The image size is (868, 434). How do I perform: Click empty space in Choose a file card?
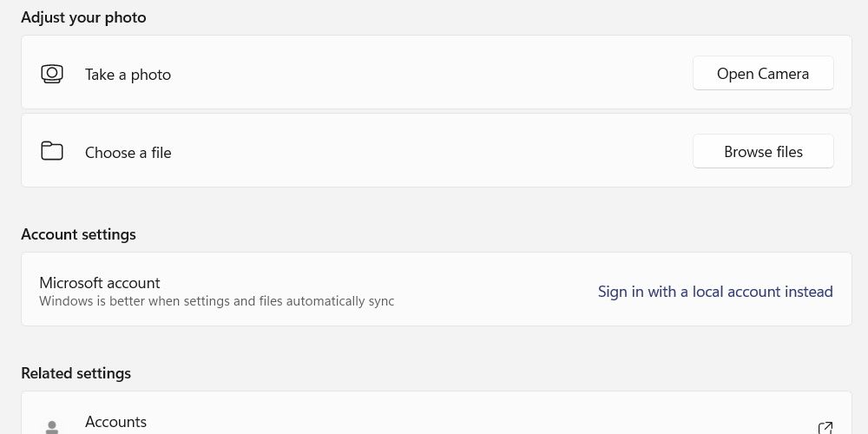(x=434, y=151)
